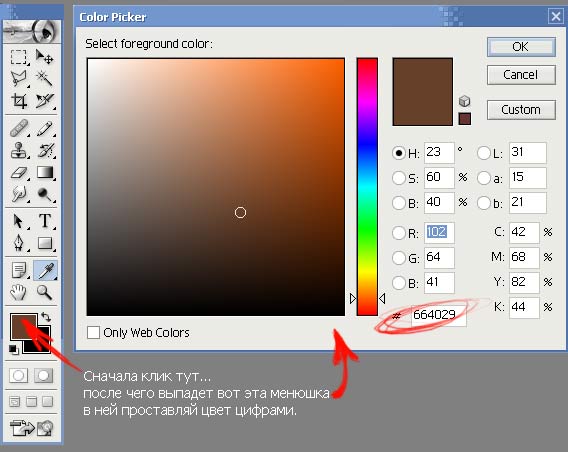Select the Rectangular Marquee tool
Screen dimensions: 568x452
18,57
